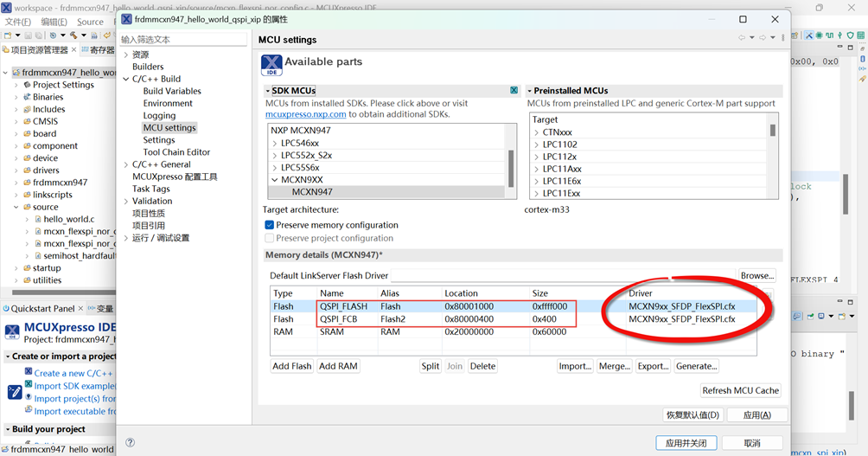This screenshot has height=456, width=868.
Task: Close the 项目资源管理器 tab
Action: (73, 50)
